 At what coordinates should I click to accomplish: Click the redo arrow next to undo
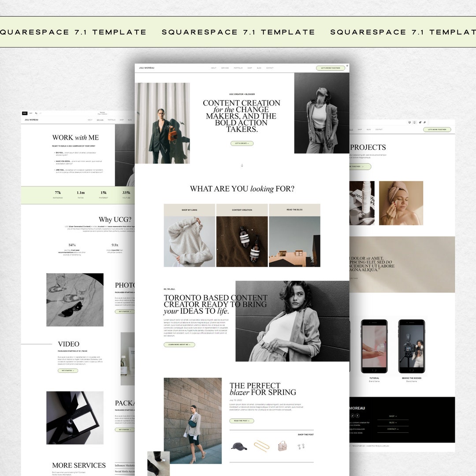pos(41,113)
